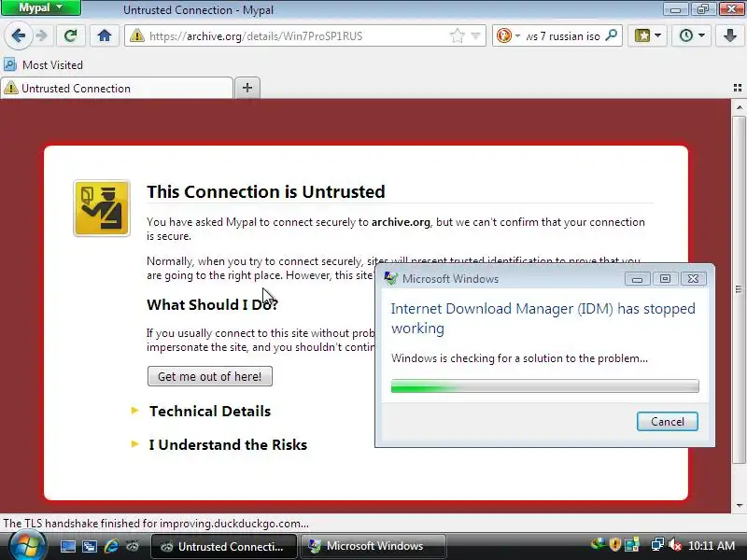Click the search field with russian iso text
Image resolution: width=747 pixels, height=560 pixels.
[563, 35]
